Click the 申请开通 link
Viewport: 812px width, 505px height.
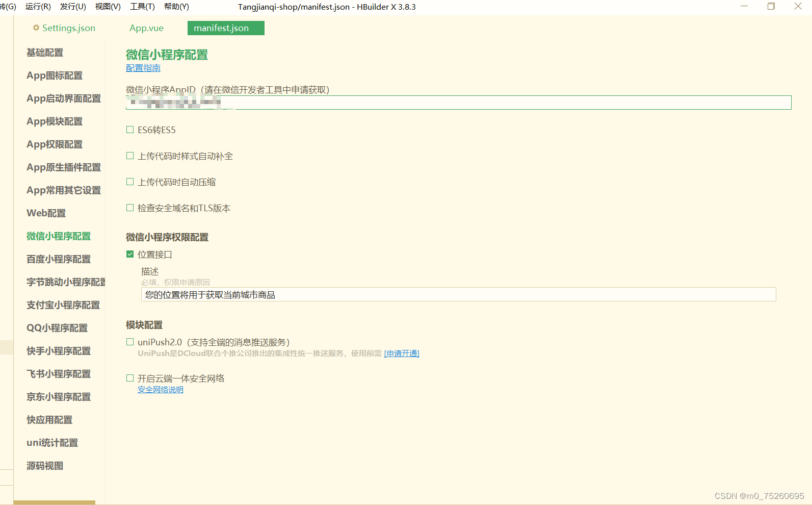click(402, 353)
